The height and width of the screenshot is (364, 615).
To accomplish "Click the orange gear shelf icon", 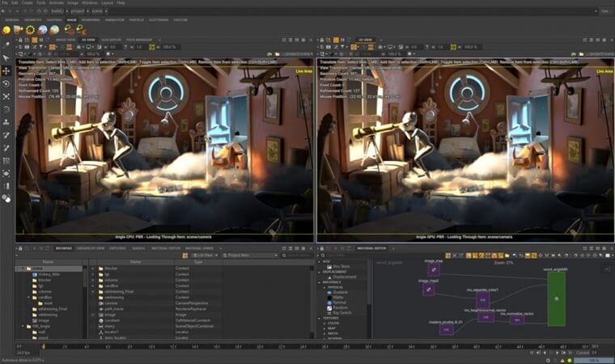I will point(30,30).
